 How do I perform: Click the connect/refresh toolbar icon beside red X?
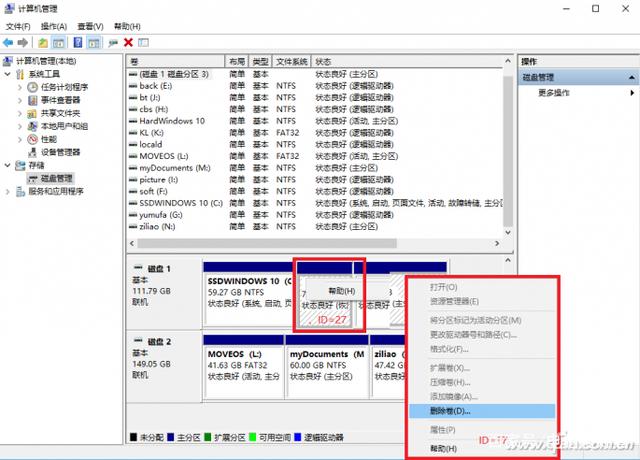tap(113, 42)
